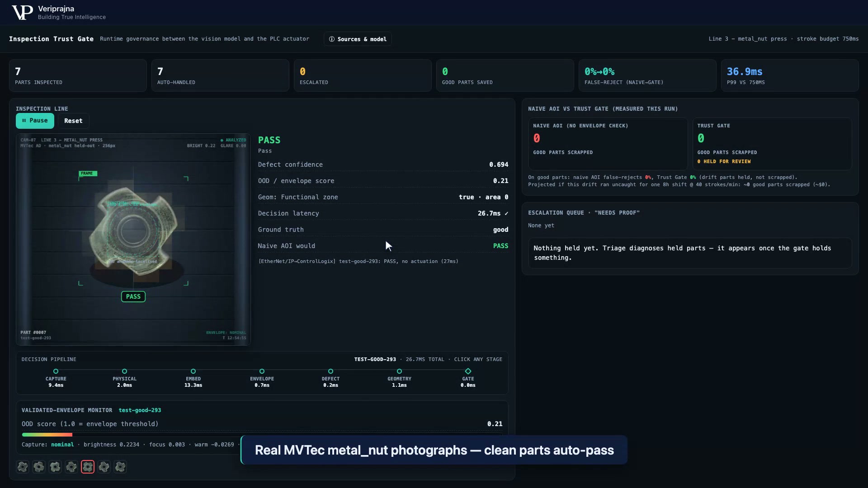Select the CAPTURE pipeline stage node
Image resolution: width=868 pixels, height=488 pixels.
56,371
